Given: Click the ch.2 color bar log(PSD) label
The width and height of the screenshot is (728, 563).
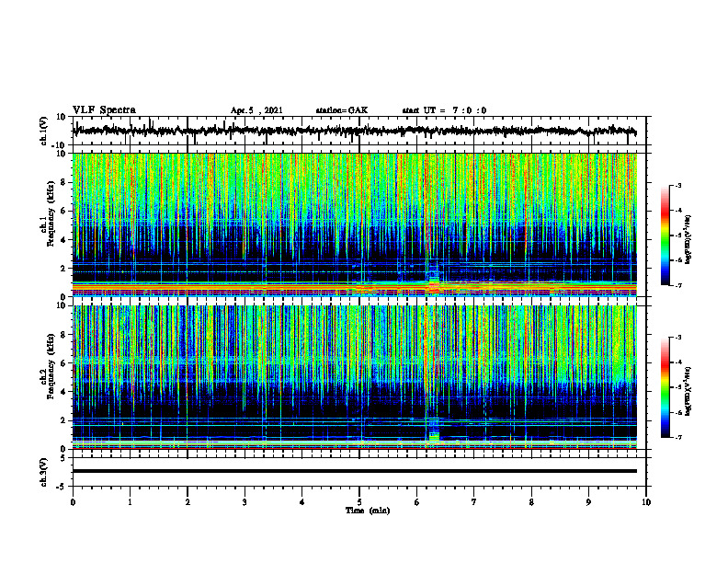Looking at the screenshot, I should (x=688, y=391).
